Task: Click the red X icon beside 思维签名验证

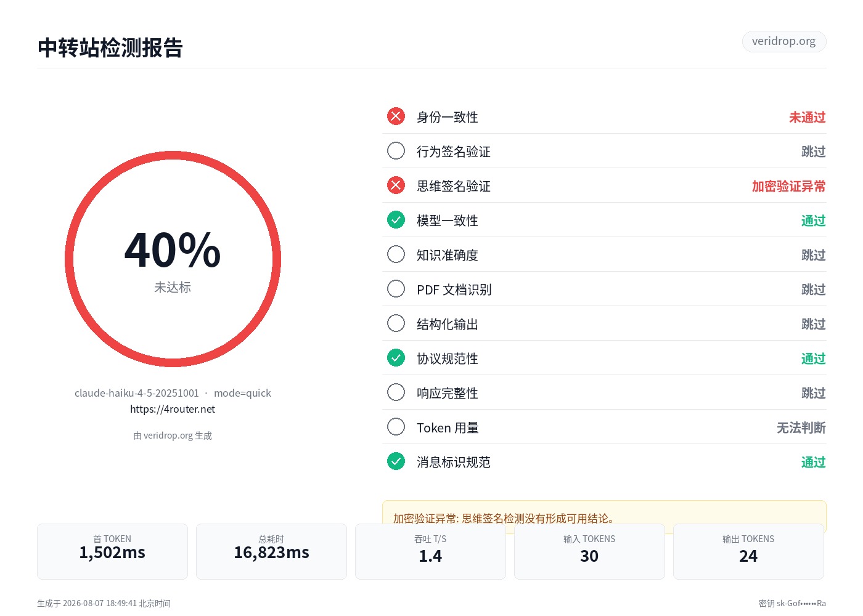Action: point(396,185)
